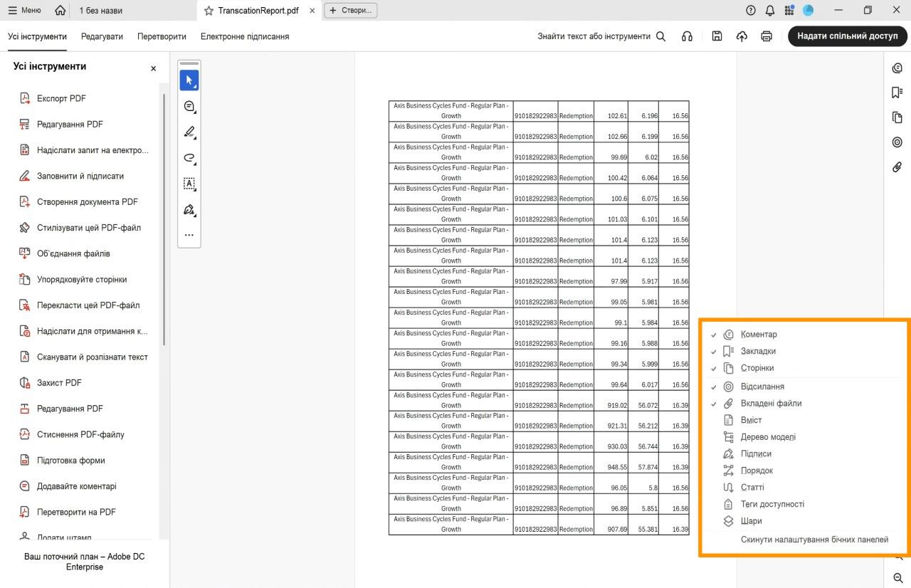The height and width of the screenshot is (588, 911).
Task: Click Знайти текст або інструменти search
Action: [x=601, y=36]
